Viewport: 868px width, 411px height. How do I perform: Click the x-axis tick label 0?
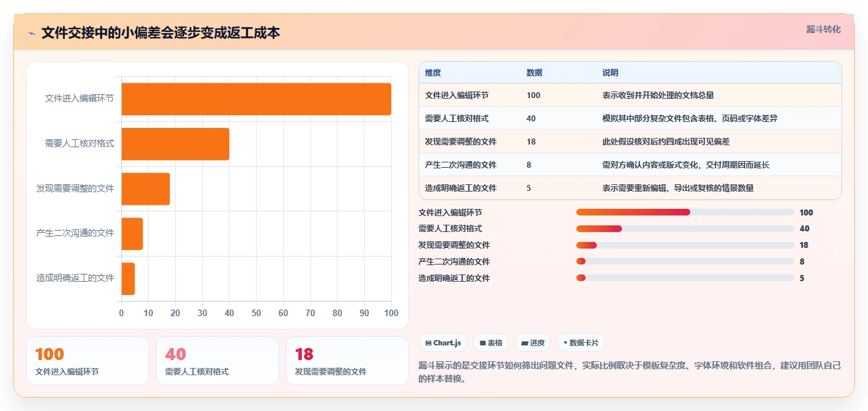click(121, 313)
